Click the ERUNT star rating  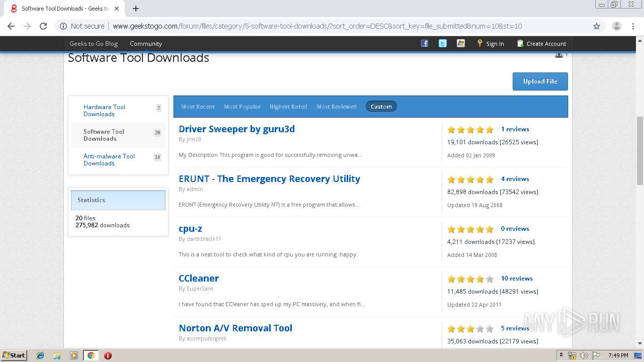coord(470,179)
